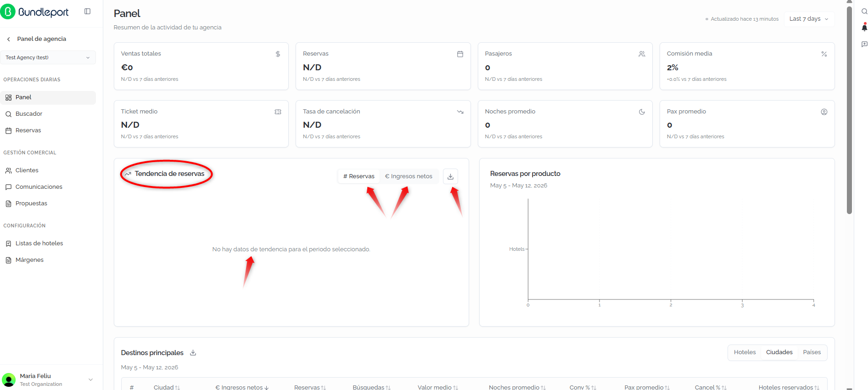Click the page vertical scrollbar
Screen dimensions: 868x390
pos(849,110)
